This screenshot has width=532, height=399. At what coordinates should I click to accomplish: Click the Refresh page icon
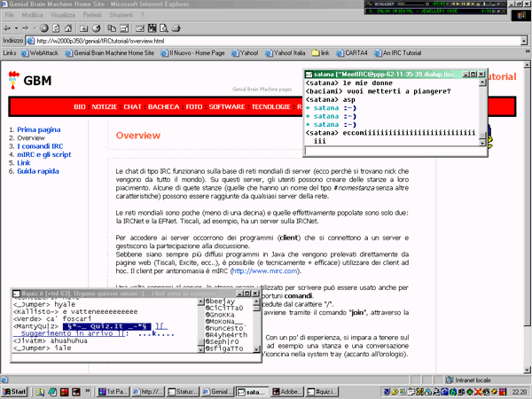56,28
